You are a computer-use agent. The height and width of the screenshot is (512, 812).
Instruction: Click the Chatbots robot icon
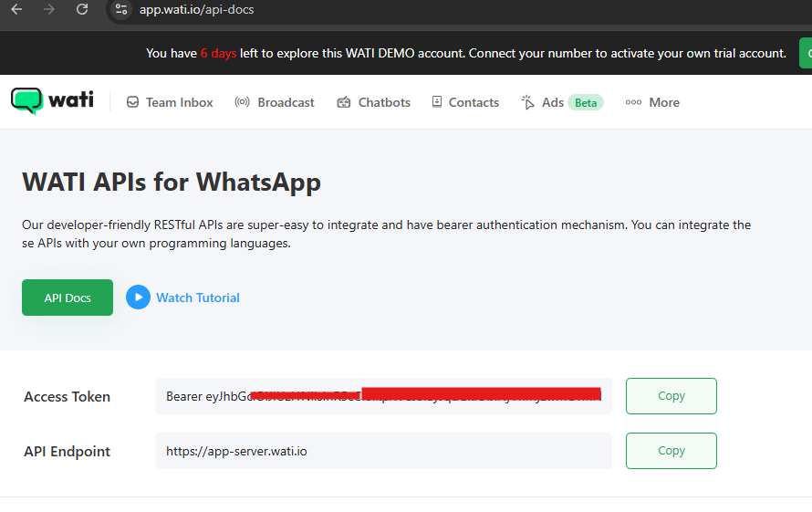point(344,102)
